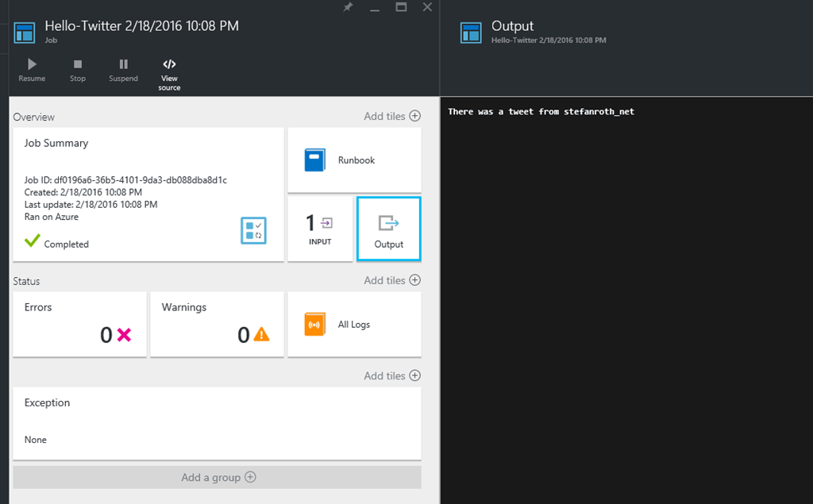
Task: Click the checklist icon in Job Summary
Action: pyautogui.click(x=253, y=230)
